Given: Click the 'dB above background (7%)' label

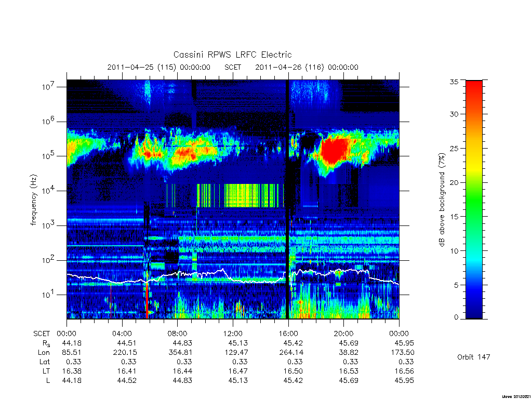Looking at the screenshot, I should pos(442,200).
